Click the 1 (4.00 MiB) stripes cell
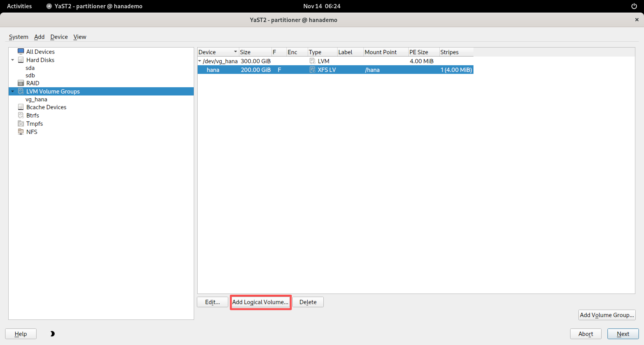This screenshot has width=644, height=345. click(456, 70)
